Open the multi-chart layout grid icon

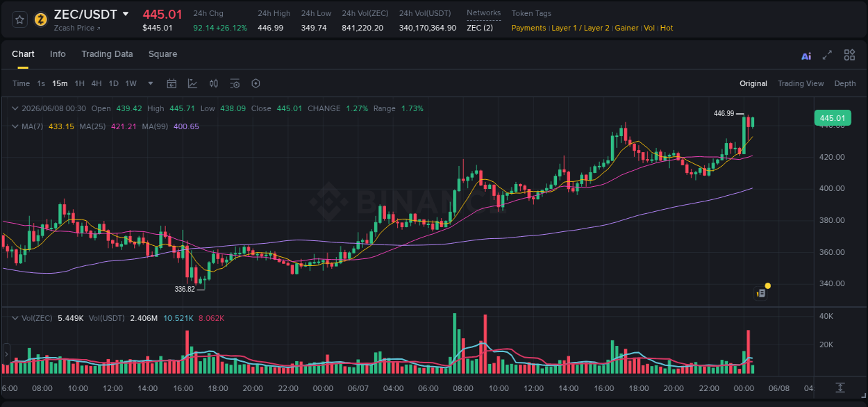point(849,55)
